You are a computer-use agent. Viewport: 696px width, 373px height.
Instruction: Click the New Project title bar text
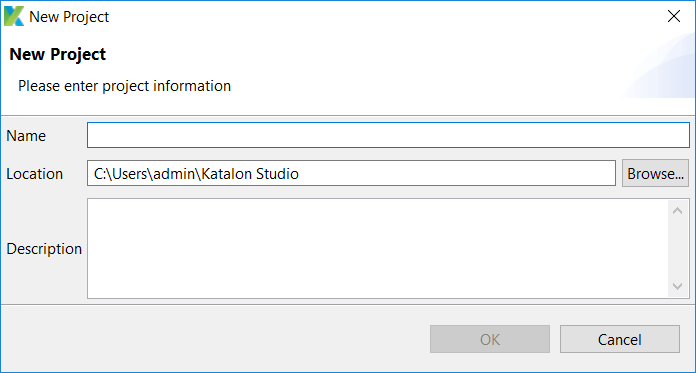pyautogui.click(x=69, y=17)
